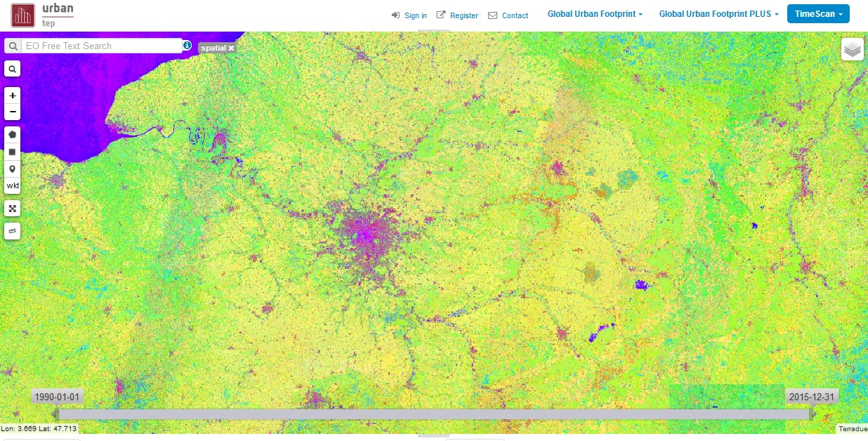This screenshot has width=868, height=441.
Task: Toggle fullscreen map view
Action: click(13, 209)
